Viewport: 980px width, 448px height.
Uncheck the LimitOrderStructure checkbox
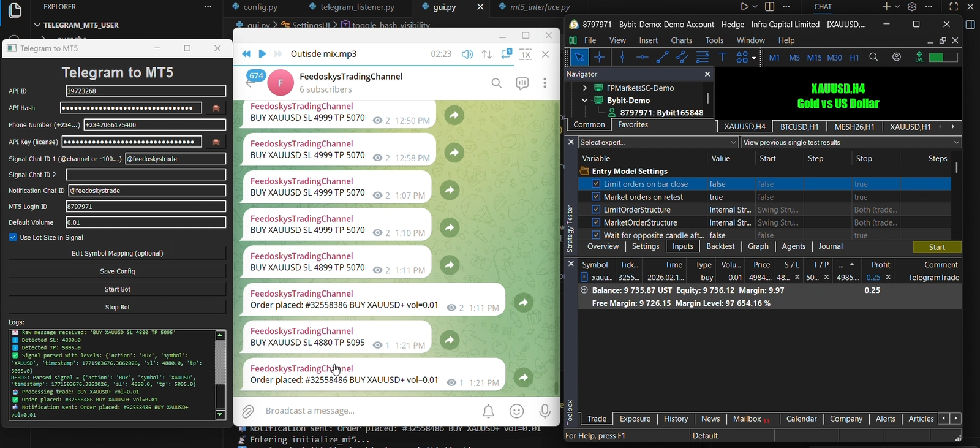[x=596, y=210]
